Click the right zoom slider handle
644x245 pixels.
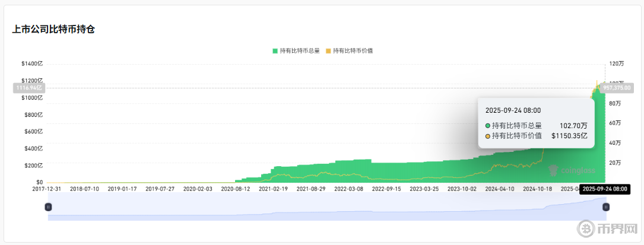click(605, 206)
